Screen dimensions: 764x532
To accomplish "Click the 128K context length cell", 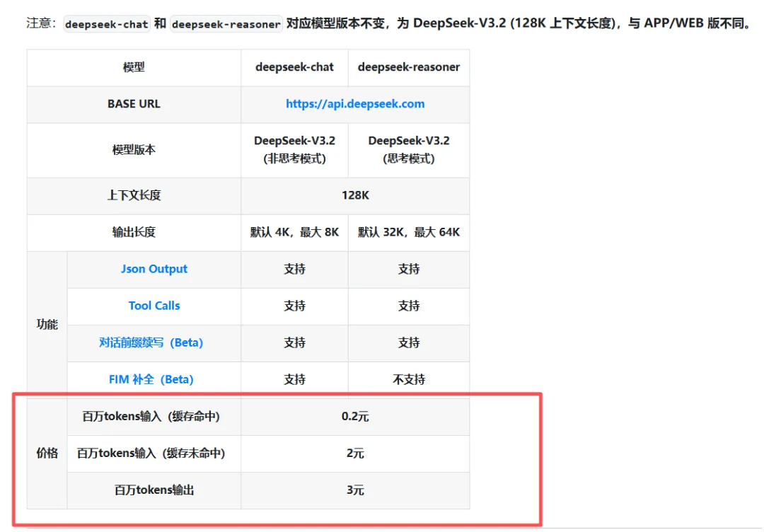I will coord(355,196).
